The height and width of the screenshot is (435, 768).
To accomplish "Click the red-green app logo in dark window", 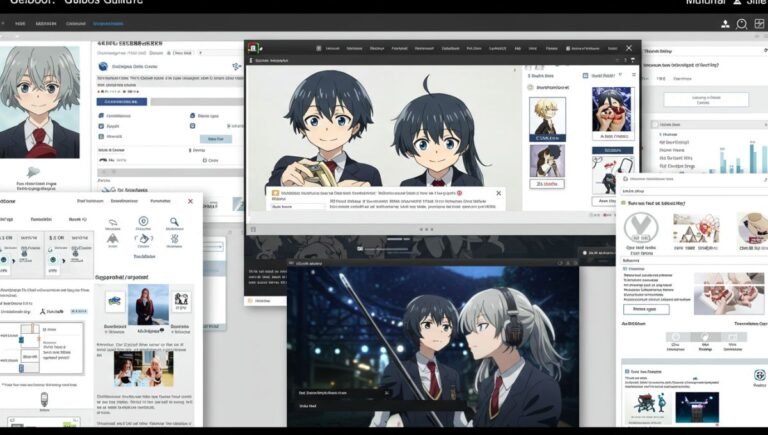I will (x=253, y=48).
